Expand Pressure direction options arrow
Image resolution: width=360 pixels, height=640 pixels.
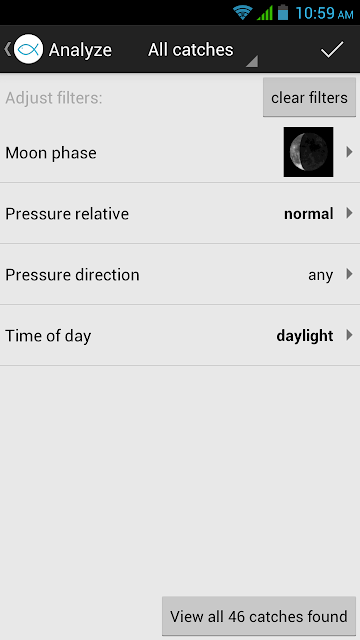[x=349, y=274]
